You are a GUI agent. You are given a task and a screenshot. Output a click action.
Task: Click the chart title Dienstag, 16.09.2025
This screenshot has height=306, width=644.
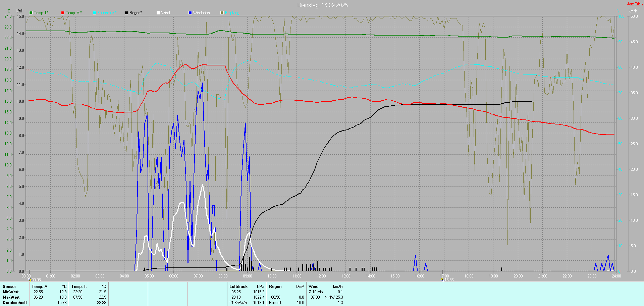(x=322, y=5)
